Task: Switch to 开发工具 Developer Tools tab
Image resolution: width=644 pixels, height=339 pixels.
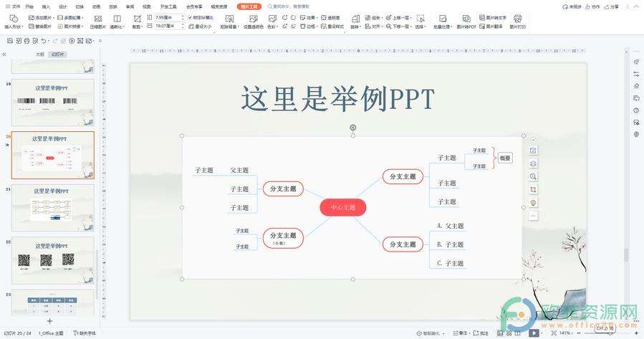Action: click(x=168, y=6)
